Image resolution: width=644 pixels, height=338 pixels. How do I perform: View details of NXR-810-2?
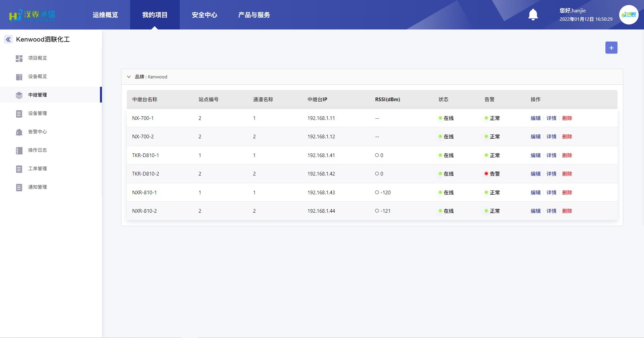point(551,211)
